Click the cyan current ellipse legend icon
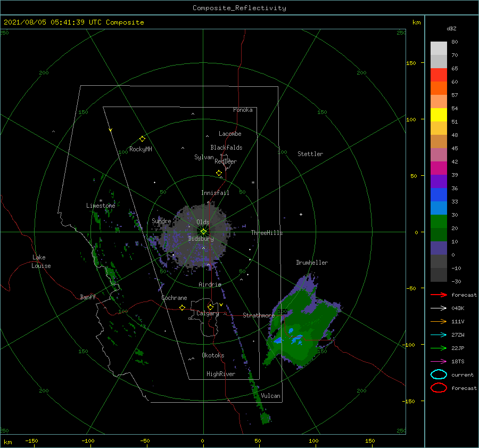 (x=439, y=374)
